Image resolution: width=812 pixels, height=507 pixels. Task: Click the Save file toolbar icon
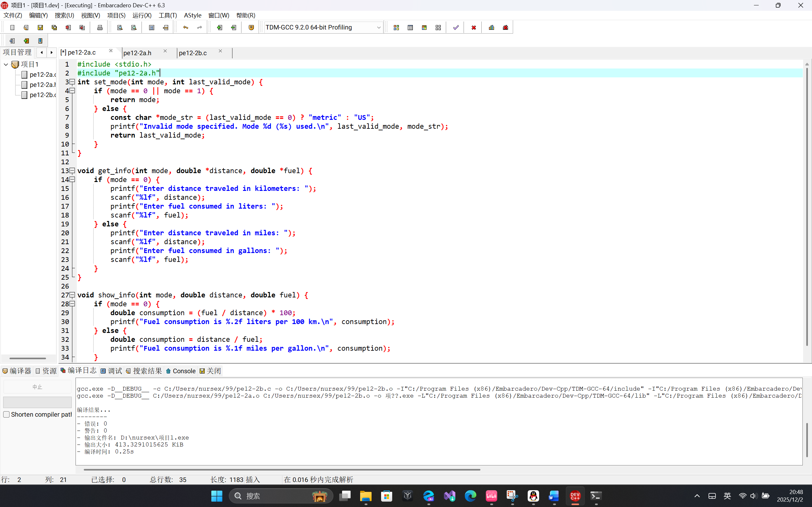40,28
